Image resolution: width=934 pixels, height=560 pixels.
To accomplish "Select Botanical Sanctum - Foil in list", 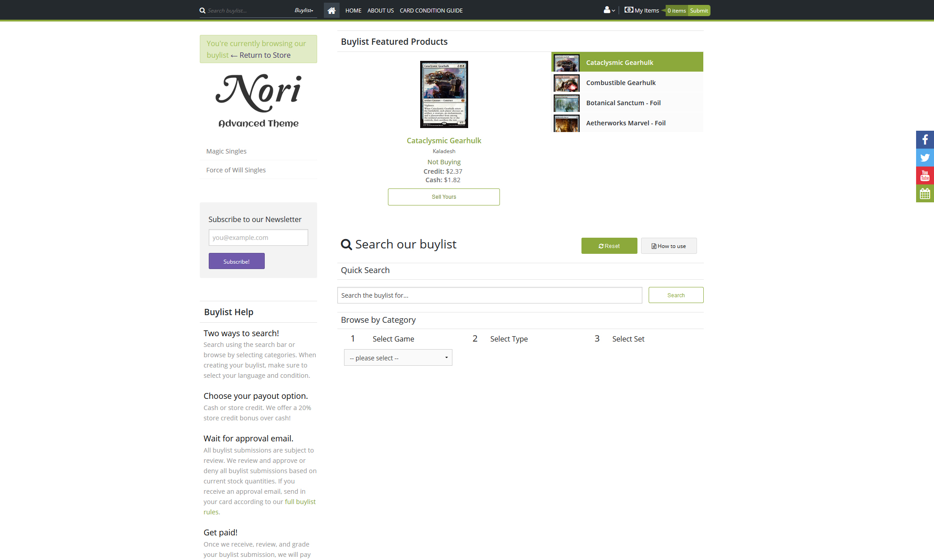I will (627, 103).
